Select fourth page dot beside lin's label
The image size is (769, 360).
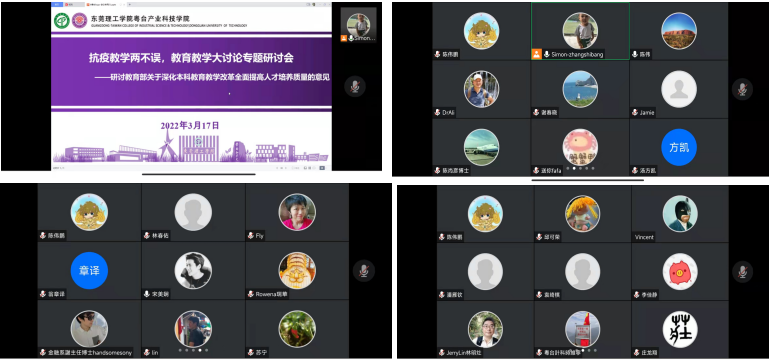click(200, 350)
